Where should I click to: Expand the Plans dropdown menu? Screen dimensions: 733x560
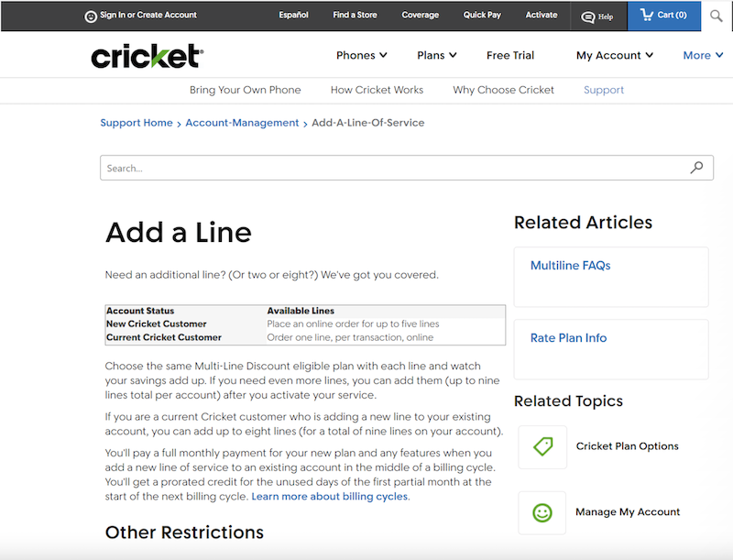click(436, 56)
